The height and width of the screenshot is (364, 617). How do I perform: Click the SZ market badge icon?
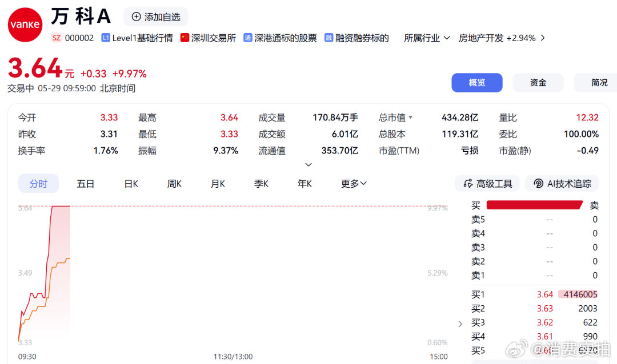pyautogui.click(x=56, y=38)
